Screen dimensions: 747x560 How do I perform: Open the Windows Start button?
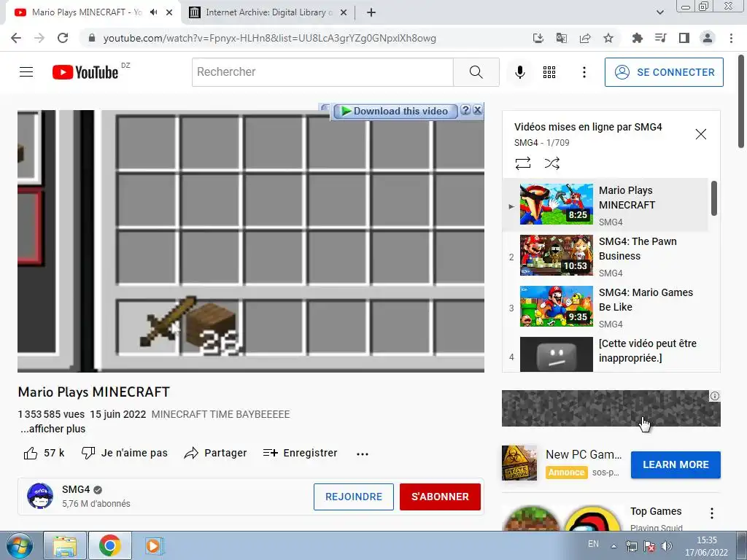pos(18,545)
